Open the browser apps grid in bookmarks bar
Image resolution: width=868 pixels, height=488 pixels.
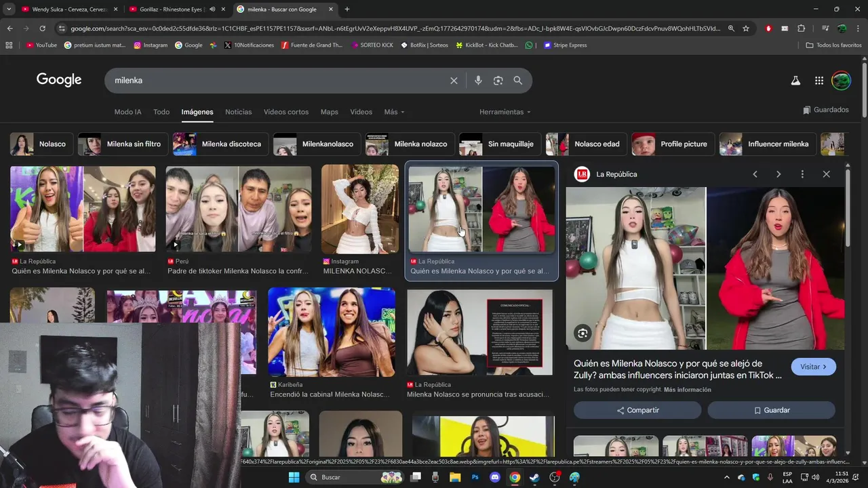[x=9, y=45]
